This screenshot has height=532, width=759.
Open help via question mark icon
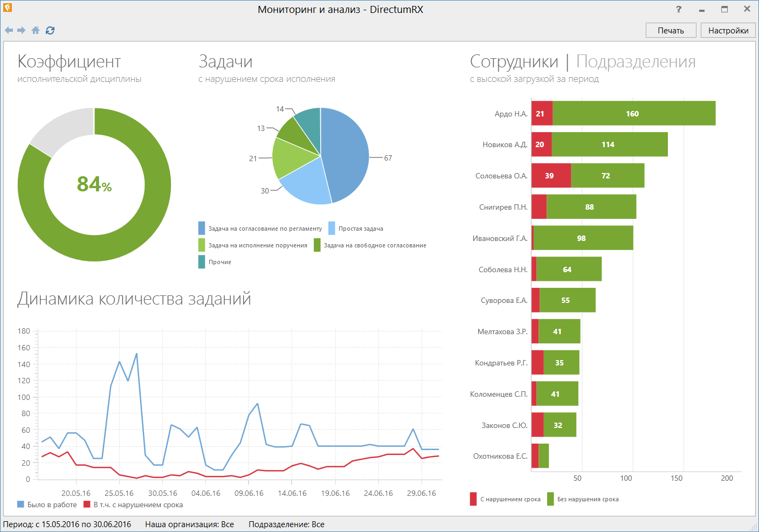click(679, 9)
